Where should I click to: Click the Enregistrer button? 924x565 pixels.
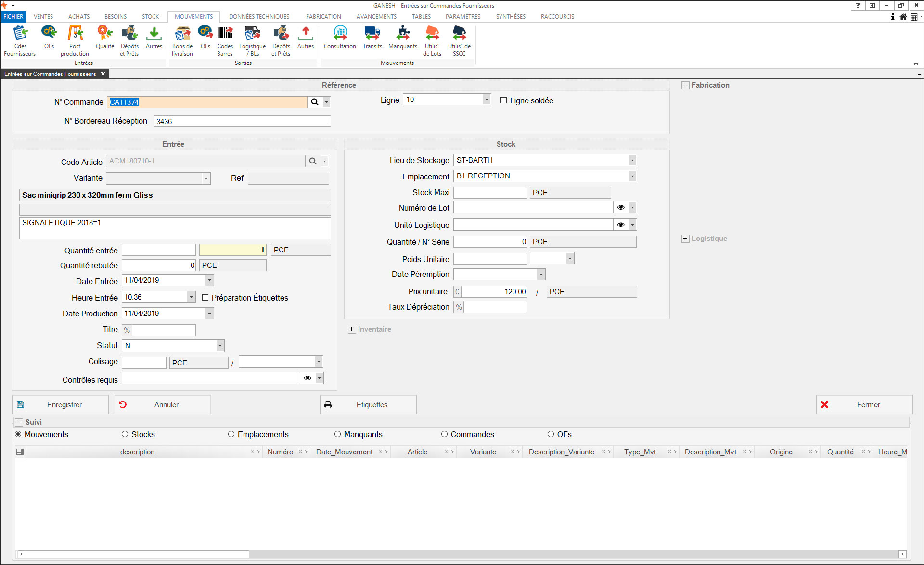coord(60,405)
